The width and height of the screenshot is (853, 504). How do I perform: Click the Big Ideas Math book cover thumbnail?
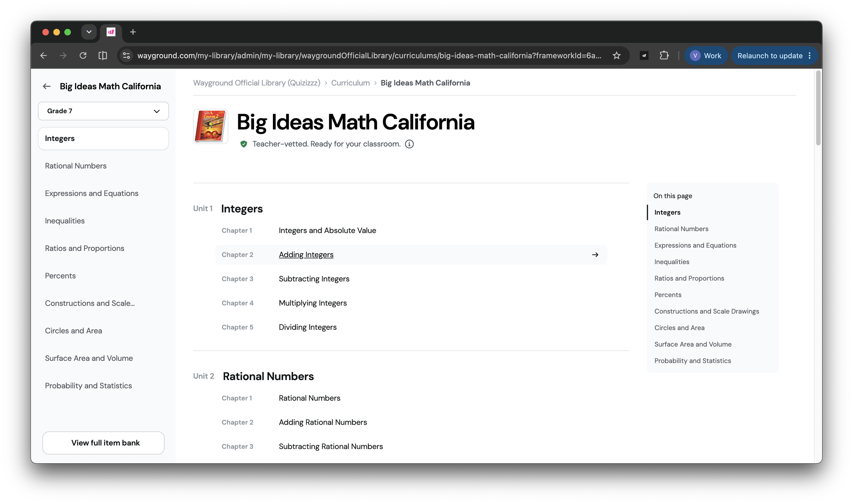(211, 126)
